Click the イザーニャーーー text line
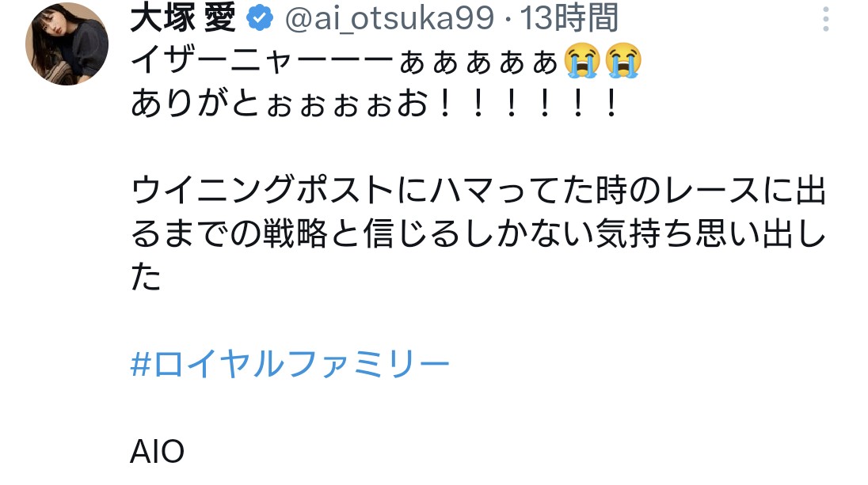Screen dimensions: 868x485 386,59
